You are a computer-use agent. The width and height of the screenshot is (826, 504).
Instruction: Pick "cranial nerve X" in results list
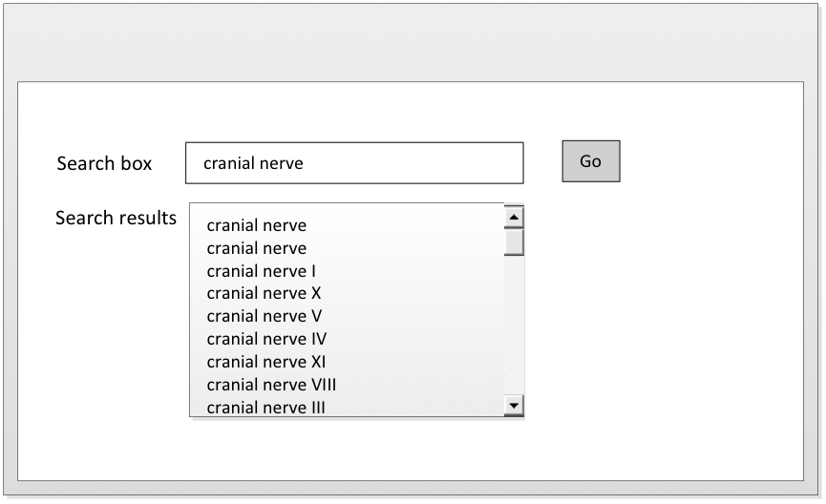[x=264, y=293]
